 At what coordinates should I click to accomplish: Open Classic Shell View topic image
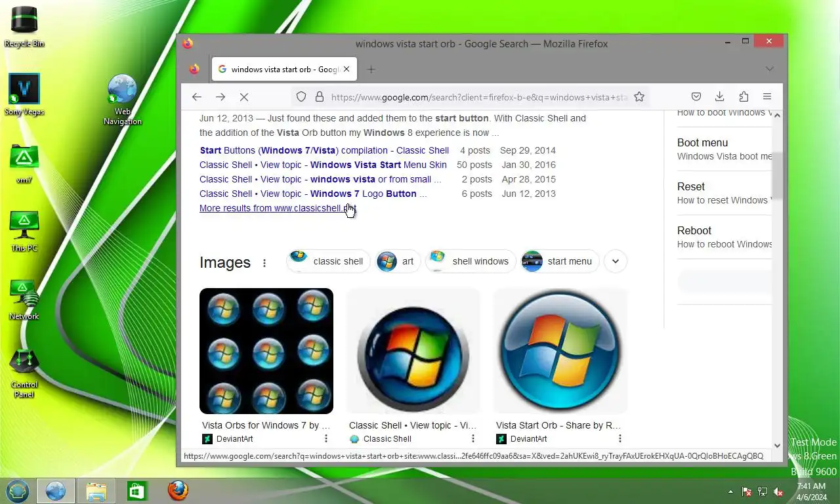(x=413, y=351)
